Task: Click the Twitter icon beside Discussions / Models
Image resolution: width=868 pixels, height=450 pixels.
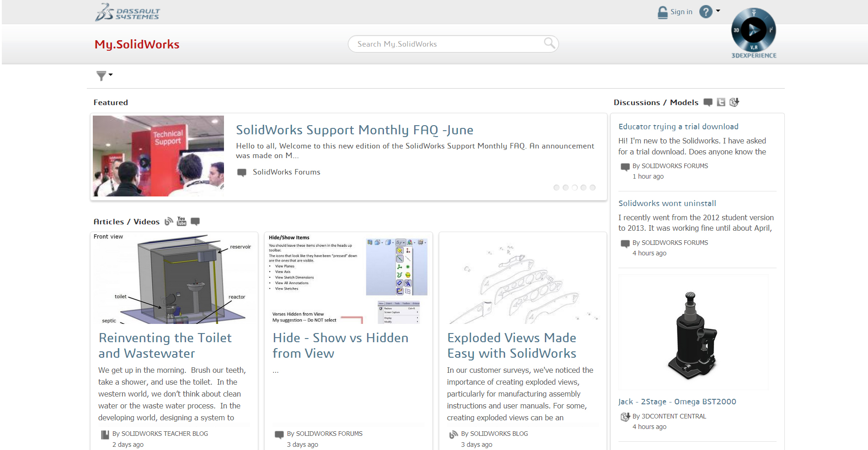Action: pos(721,102)
